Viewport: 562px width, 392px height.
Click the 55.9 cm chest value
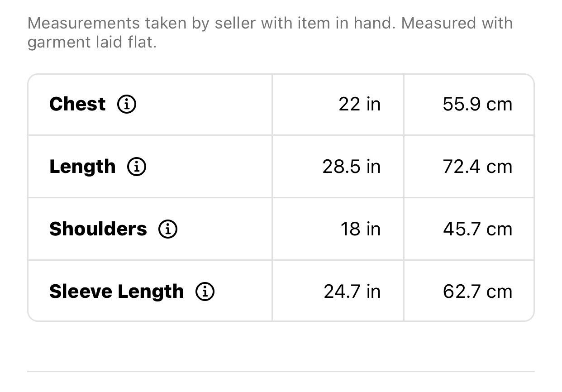point(477,105)
